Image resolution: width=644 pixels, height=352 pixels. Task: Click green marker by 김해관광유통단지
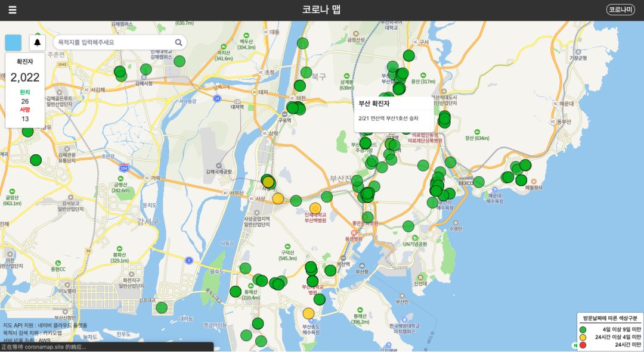(36, 160)
